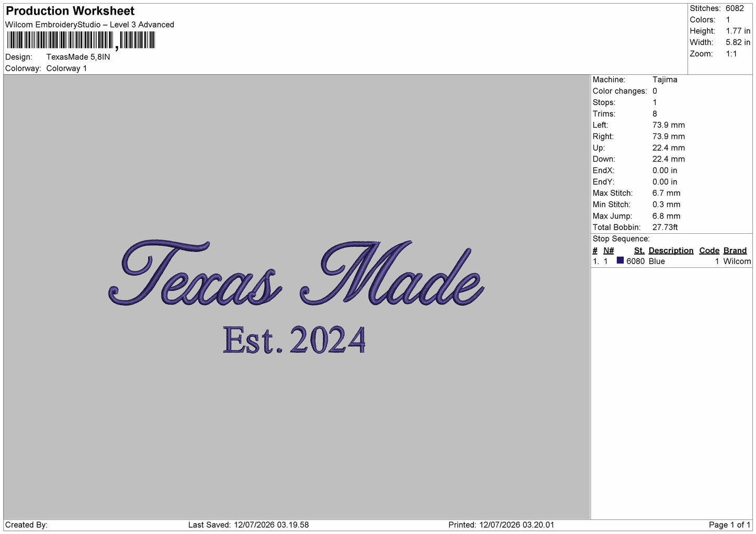Click the Left 73.9 mm value
756x534 pixels.
[x=668, y=125]
